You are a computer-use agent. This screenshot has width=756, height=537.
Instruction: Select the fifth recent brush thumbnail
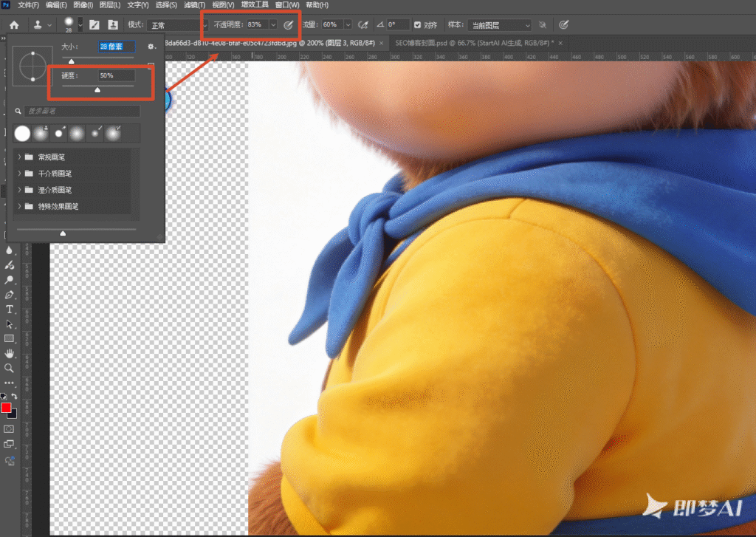95,133
